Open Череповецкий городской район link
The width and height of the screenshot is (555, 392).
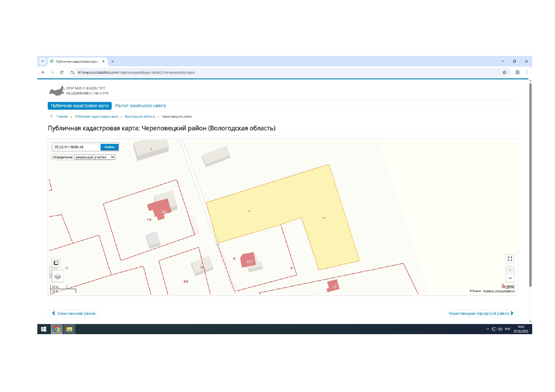pyautogui.click(x=481, y=314)
